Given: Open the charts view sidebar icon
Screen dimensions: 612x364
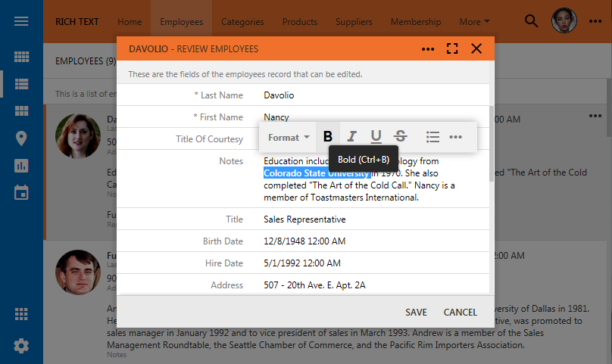Looking at the screenshot, I should point(21,165).
